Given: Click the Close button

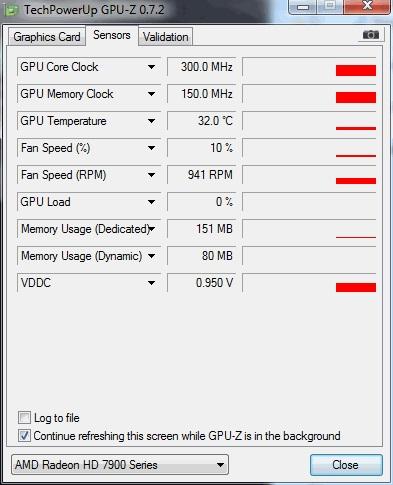Looking at the screenshot, I should (x=346, y=465).
